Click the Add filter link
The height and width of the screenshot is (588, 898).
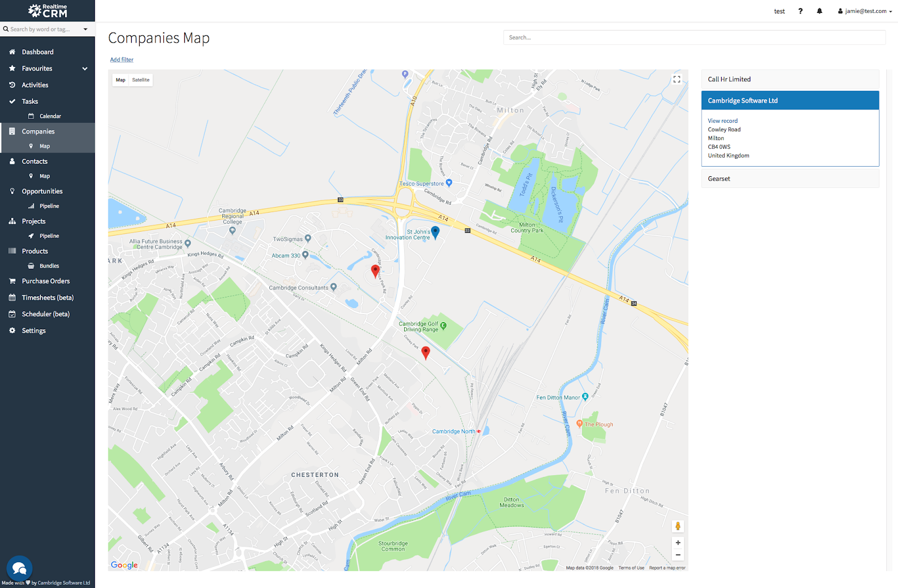click(x=122, y=59)
